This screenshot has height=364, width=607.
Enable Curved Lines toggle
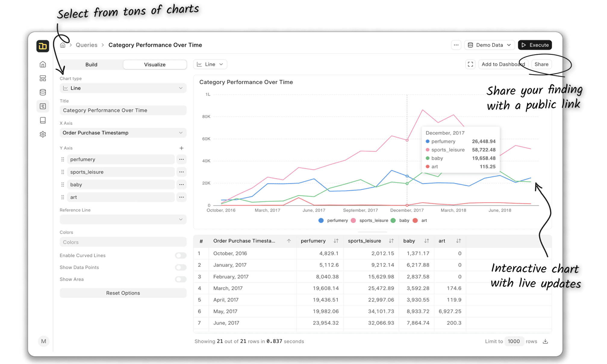pos(181,255)
